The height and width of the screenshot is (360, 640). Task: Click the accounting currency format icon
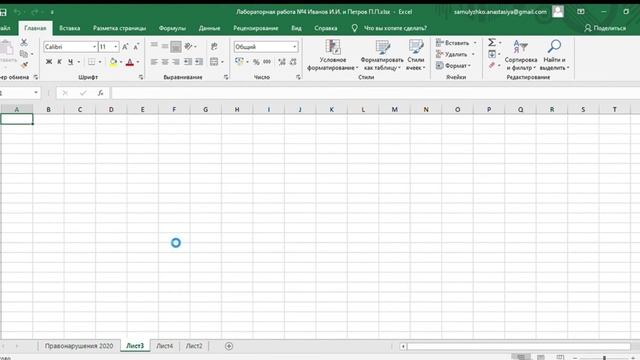click(239, 62)
